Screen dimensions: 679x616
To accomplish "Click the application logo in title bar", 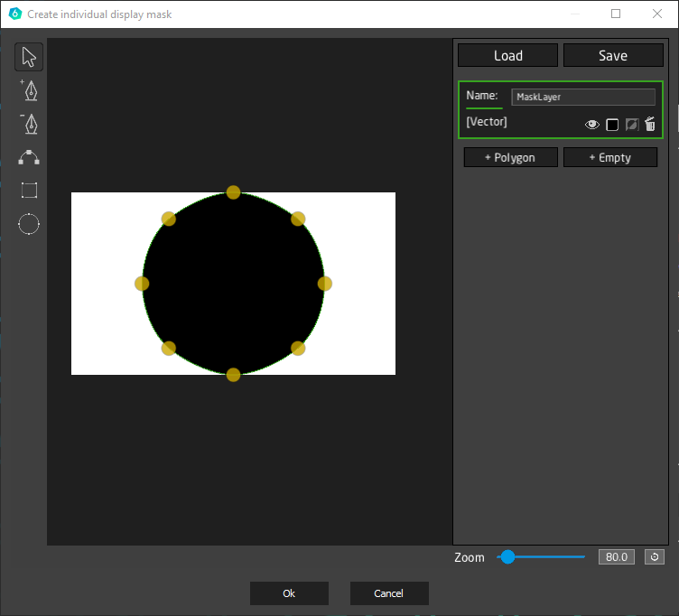I will point(15,14).
